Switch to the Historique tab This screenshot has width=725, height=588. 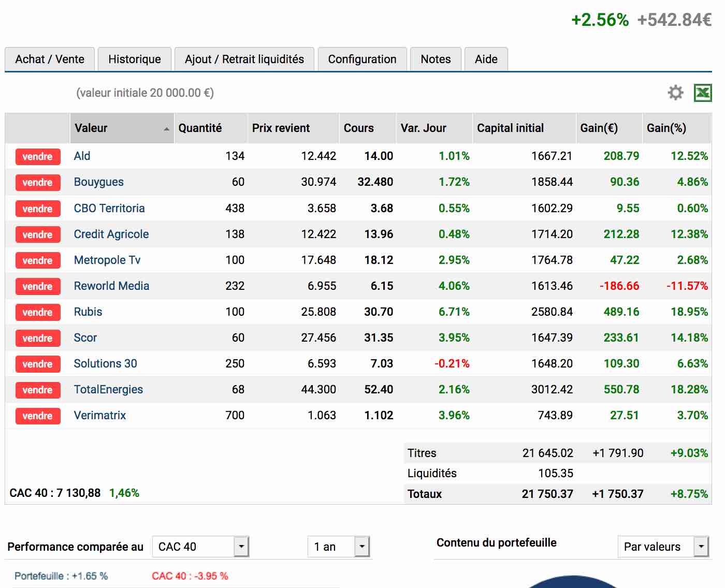tap(135, 60)
